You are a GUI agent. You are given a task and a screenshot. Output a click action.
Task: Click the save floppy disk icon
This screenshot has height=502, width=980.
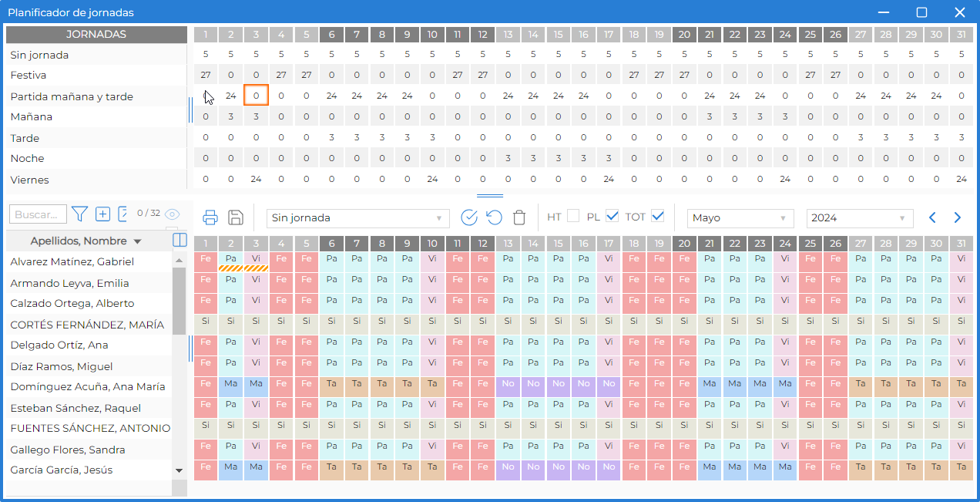click(237, 217)
